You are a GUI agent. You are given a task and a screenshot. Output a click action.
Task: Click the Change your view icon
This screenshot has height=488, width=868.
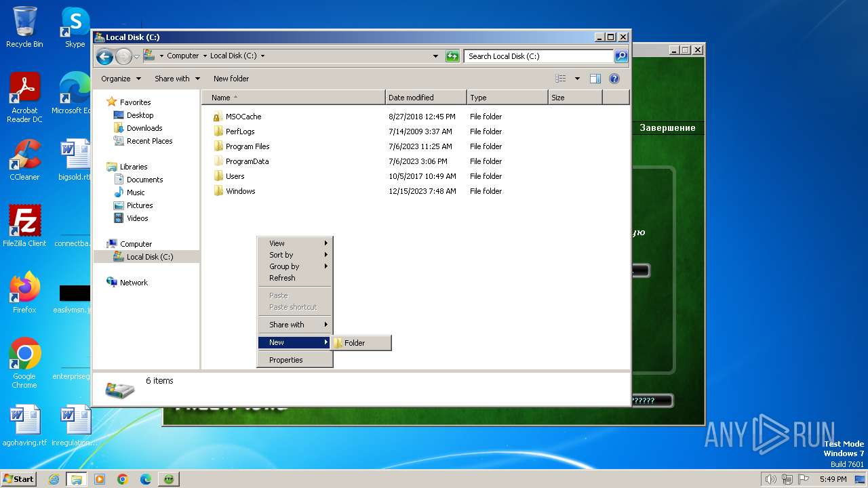pos(560,79)
